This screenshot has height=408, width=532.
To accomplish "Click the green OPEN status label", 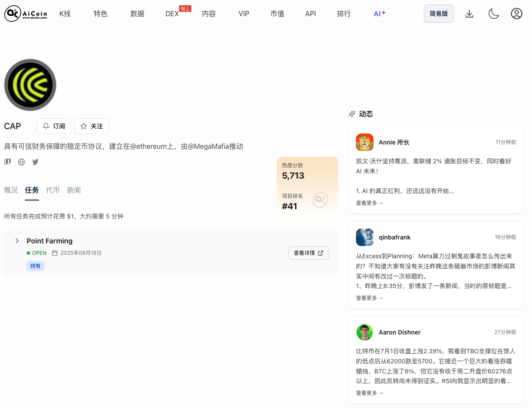I will (x=36, y=253).
